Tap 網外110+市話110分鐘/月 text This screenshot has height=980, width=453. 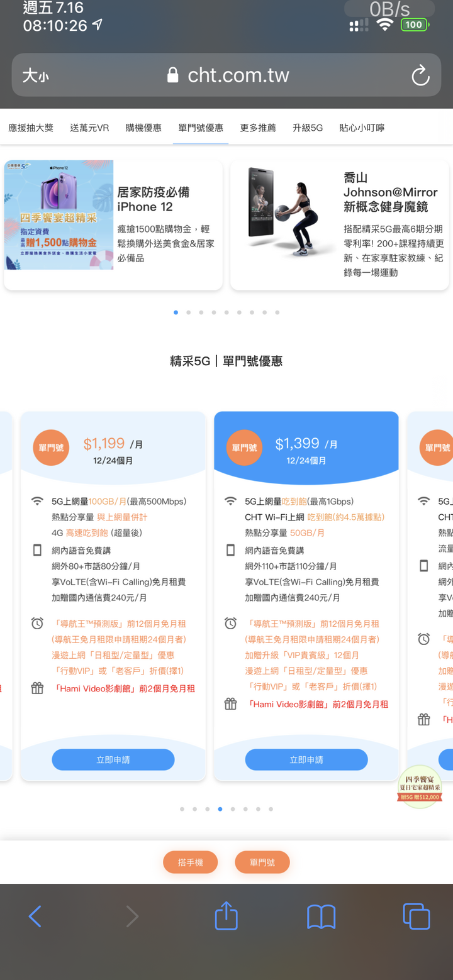tap(291, 566)
